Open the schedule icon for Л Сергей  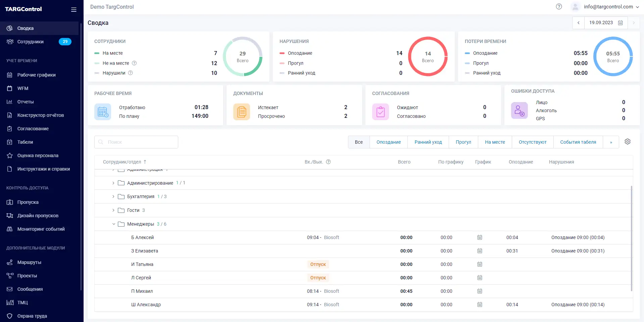pyautogui.click(x=480, y=278)
